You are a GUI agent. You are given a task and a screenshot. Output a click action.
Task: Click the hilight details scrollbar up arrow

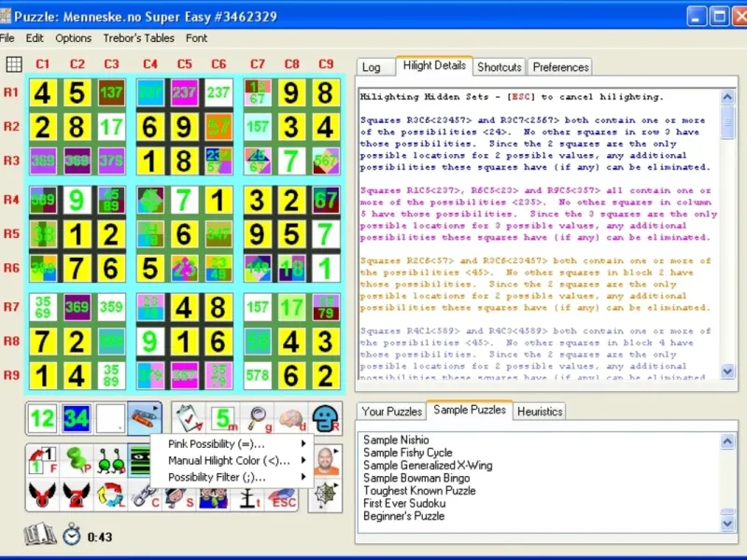pyautogui.click(x=727, y=98)
